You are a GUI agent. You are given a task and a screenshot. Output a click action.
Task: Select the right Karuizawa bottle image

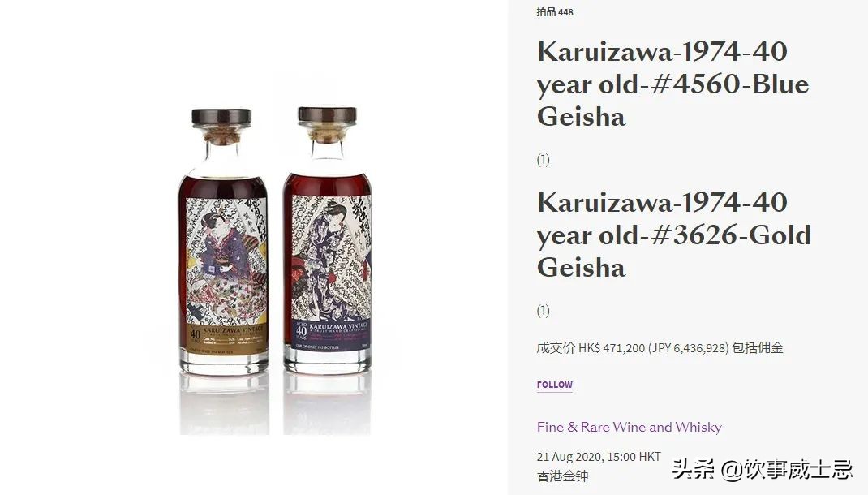pos(327,239)
